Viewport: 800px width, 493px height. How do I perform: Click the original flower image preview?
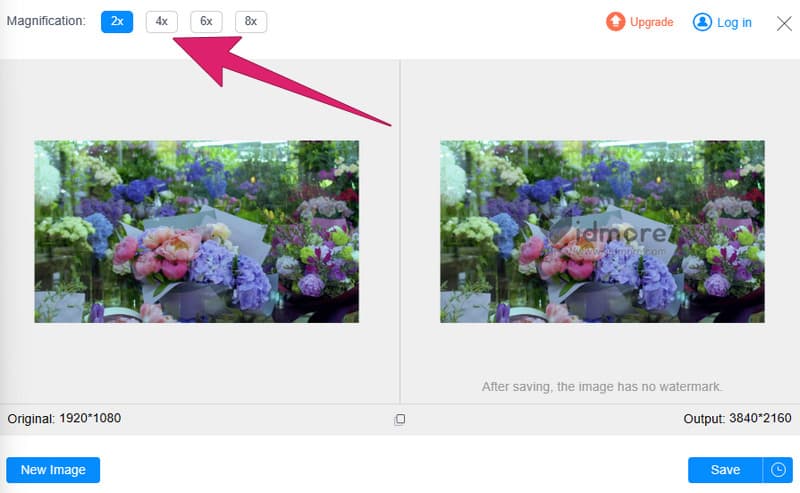coord(196,231)
